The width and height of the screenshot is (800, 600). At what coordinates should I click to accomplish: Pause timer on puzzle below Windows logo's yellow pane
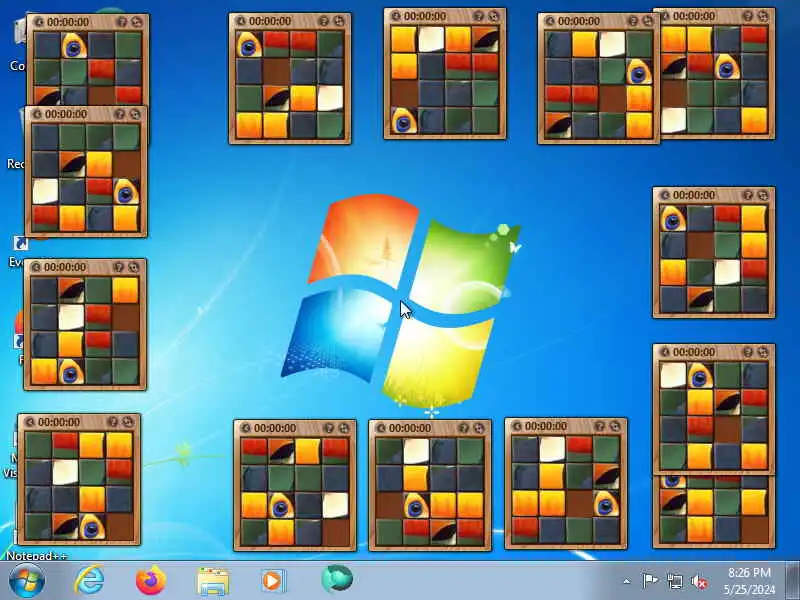pos(381,428)
